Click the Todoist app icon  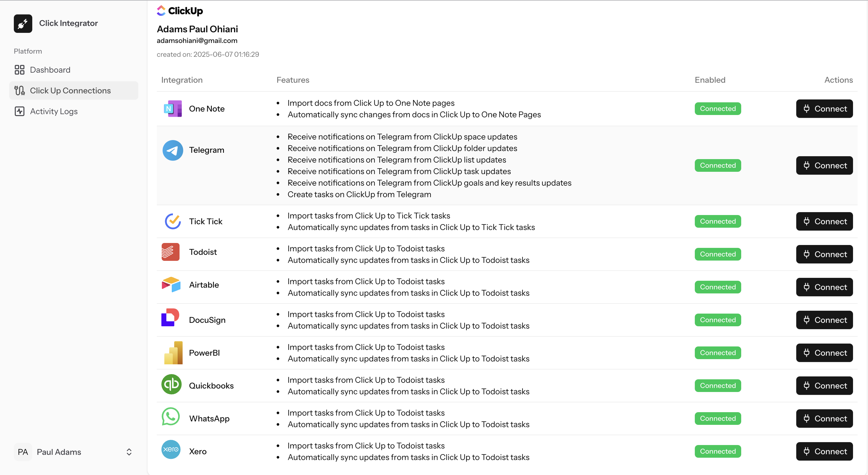click(171, 252)
